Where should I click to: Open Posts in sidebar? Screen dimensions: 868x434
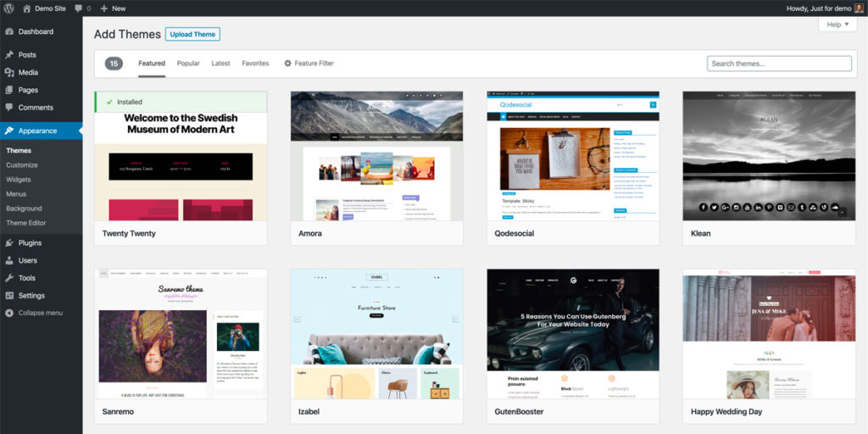tap(27, 55)
